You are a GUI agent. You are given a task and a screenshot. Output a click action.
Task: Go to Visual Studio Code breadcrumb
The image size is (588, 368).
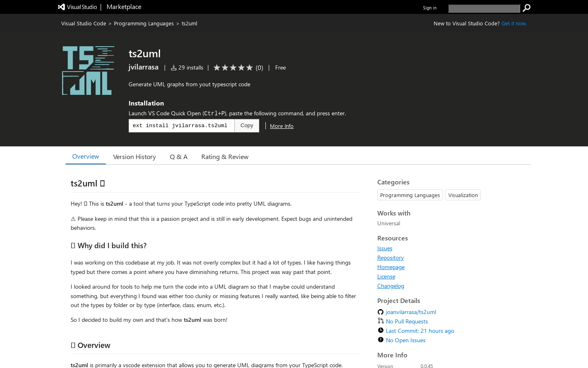pos(84,24)
